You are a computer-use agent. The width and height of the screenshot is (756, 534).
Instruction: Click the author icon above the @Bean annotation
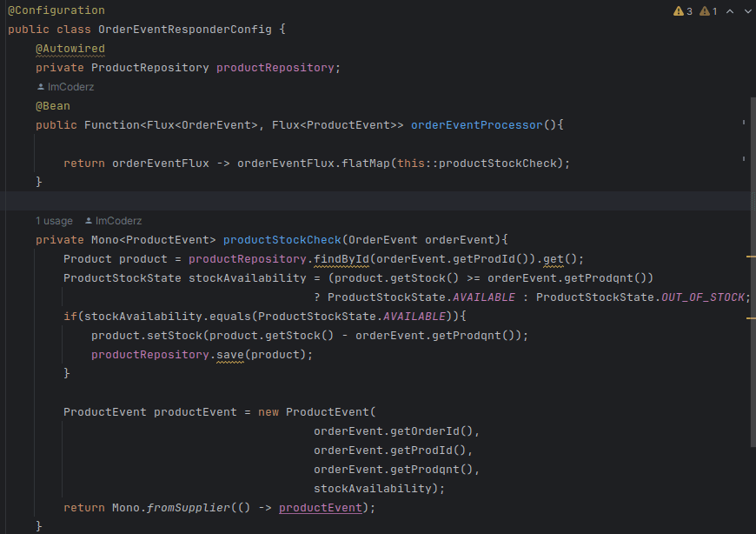click(40, 87)
